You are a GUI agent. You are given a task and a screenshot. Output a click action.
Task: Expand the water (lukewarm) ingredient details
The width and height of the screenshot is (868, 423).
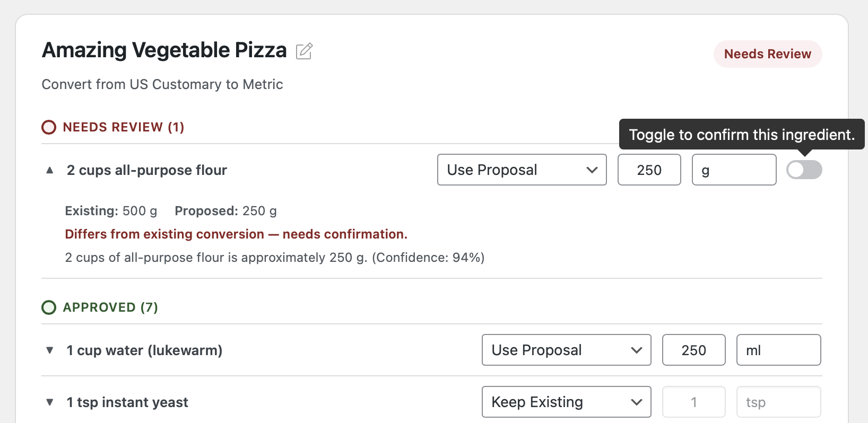pos(50,350)
